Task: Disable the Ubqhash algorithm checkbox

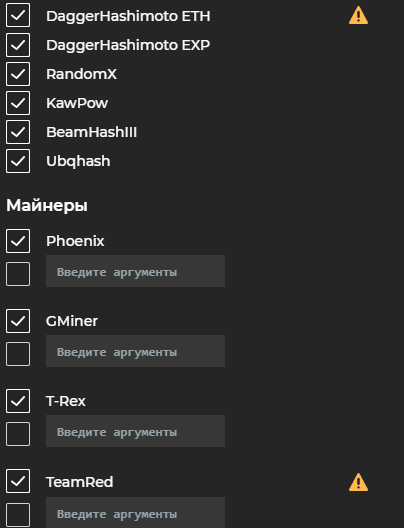Action: [18, 161]
